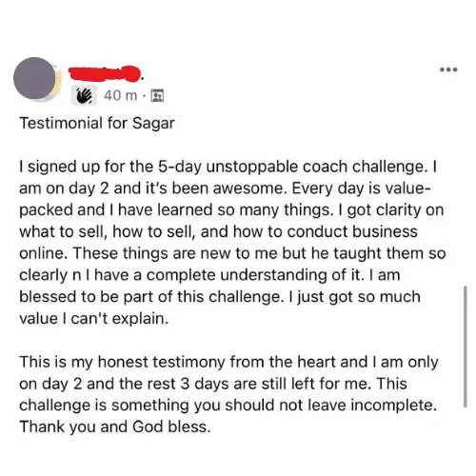Click the text 'value I can't explain.'

pos(94,318)
